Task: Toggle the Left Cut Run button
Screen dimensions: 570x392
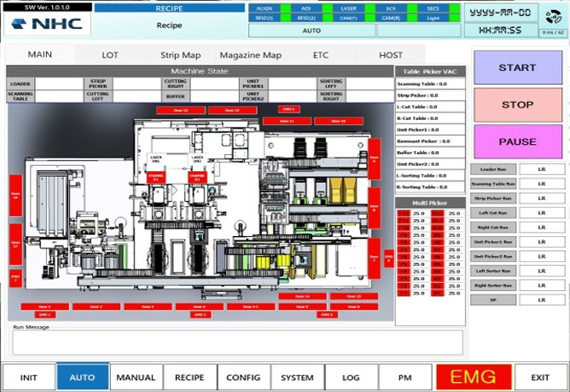Action: (x=492, y=212)
